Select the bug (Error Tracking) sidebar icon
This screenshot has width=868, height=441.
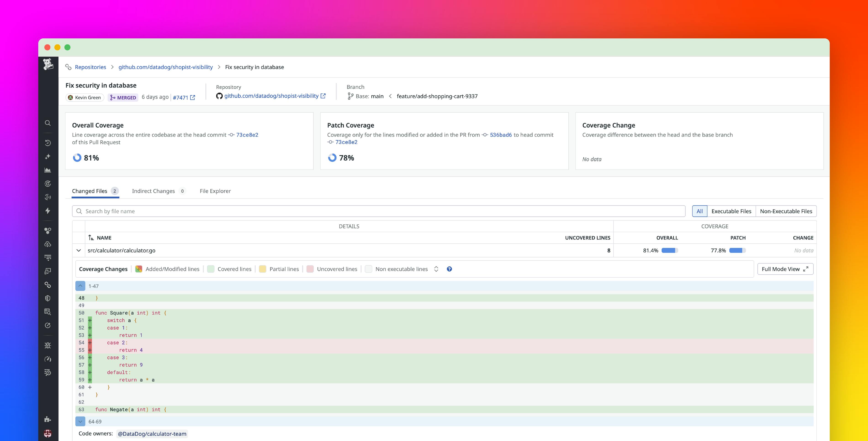point(48,345)
